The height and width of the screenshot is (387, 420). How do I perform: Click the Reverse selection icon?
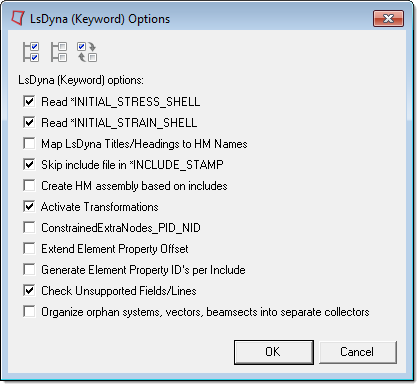87,52
